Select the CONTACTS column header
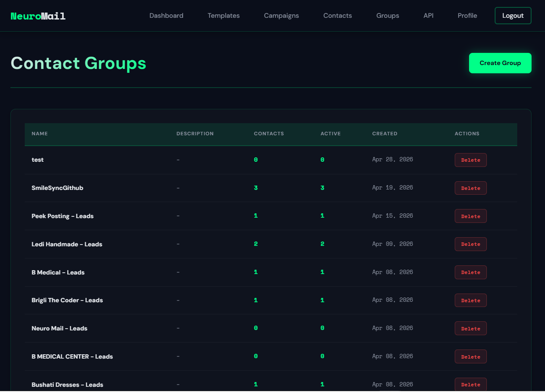 269,134
